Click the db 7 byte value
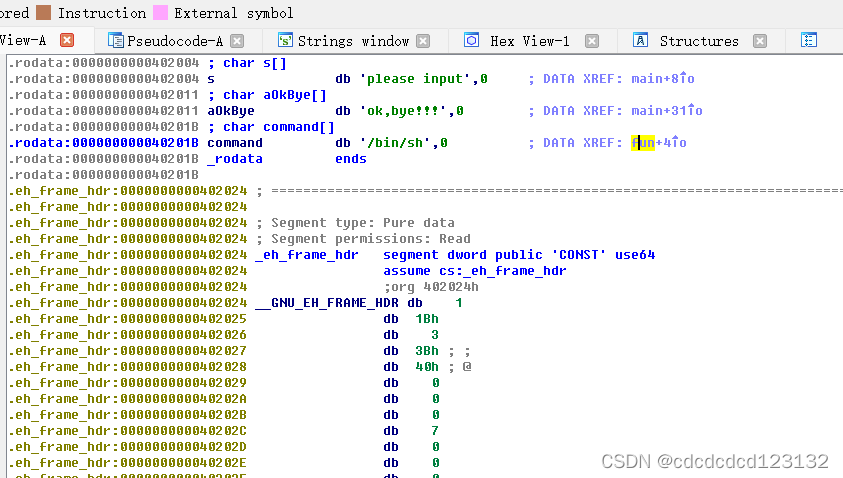The image size is (843, 478). (x=434, y=431)
